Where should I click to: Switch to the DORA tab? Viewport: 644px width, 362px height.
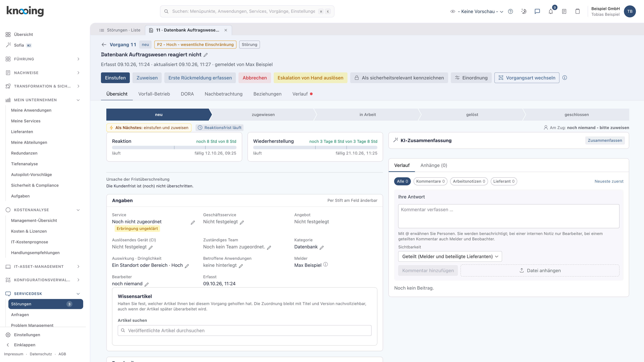(187, 94)
